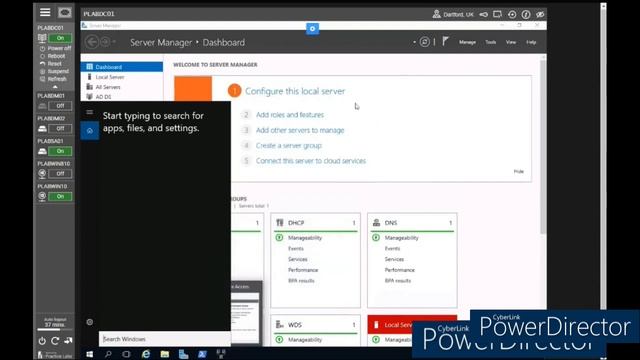Screen dimensions: 640x360
Task: Click DHCP tile header
Action: point(316,223)
